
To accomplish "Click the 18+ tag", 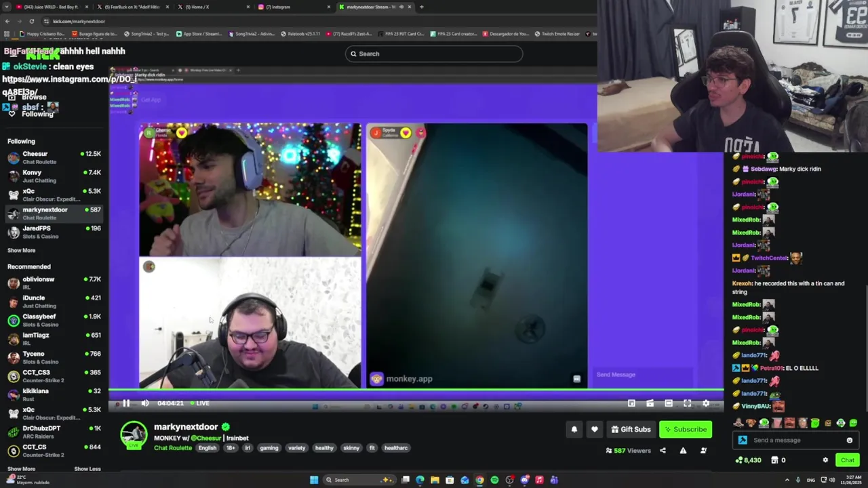I will coord(231,448).
